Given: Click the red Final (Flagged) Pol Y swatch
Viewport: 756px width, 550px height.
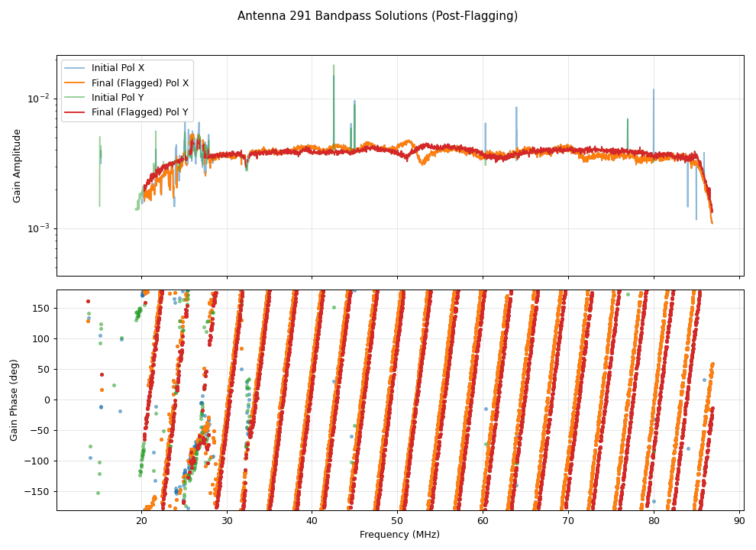Looking at the screenshot, I should click(x=76, y=112).
